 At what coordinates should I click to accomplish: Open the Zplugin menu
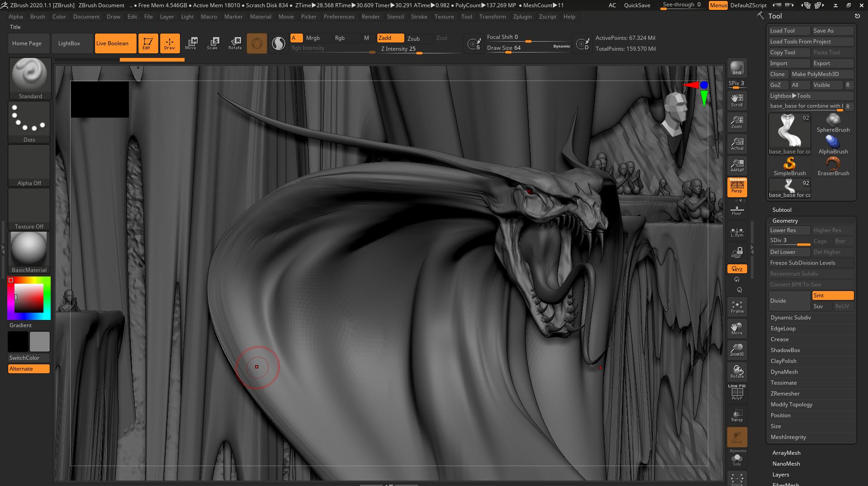[522, 17]
